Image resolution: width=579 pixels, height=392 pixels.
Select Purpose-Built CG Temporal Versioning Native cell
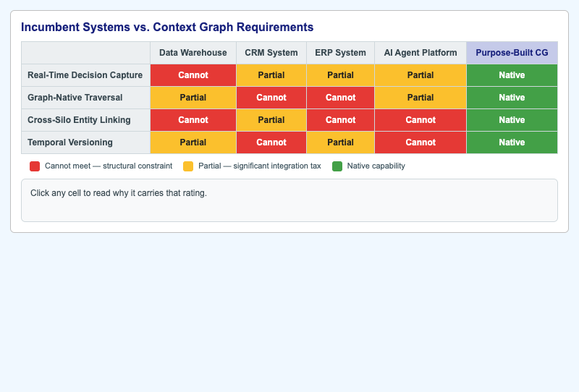pos(512,142)
